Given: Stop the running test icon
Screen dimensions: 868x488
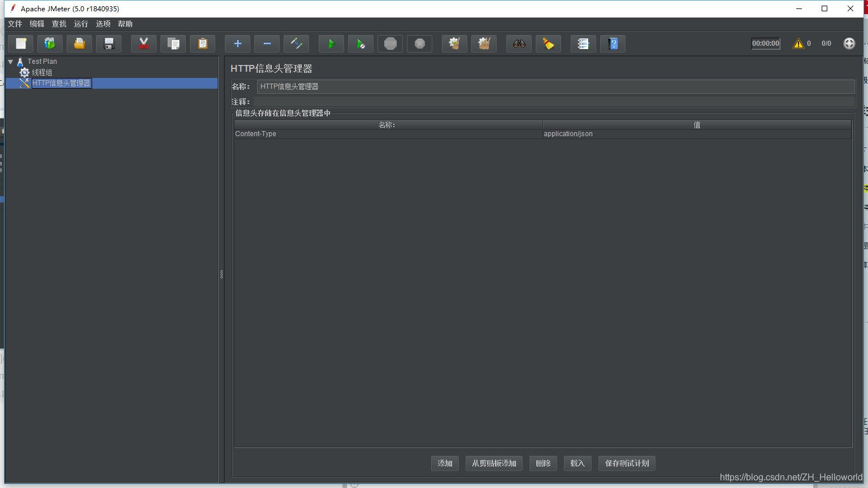Looking at the screenshot, I should (x=390, y=43).
